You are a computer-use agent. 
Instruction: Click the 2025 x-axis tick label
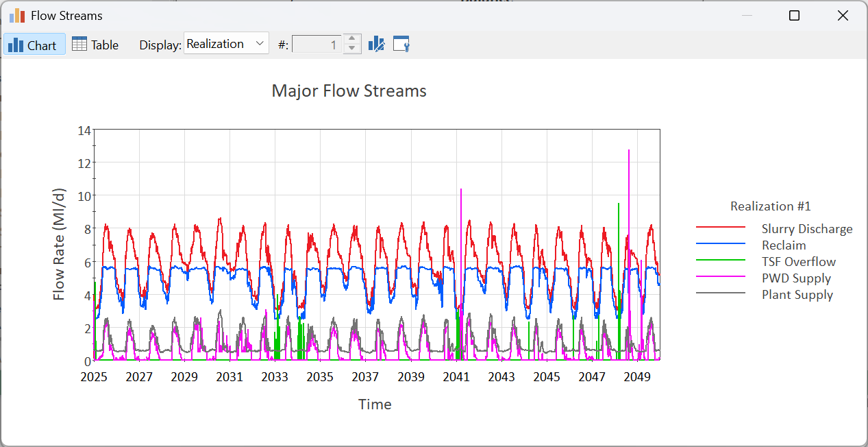(94, 377)
